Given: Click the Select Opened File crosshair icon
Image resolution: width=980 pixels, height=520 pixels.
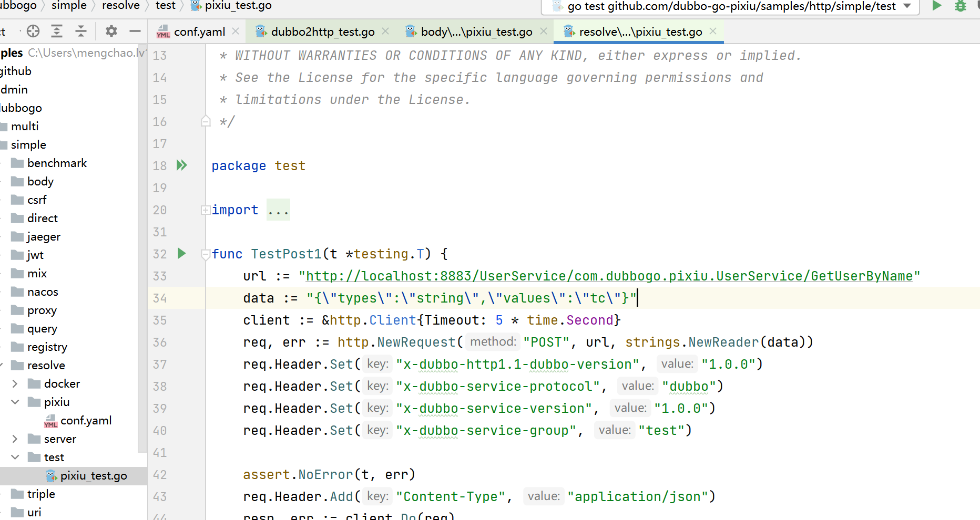Looking at the screenshot, I should [33, 31].
